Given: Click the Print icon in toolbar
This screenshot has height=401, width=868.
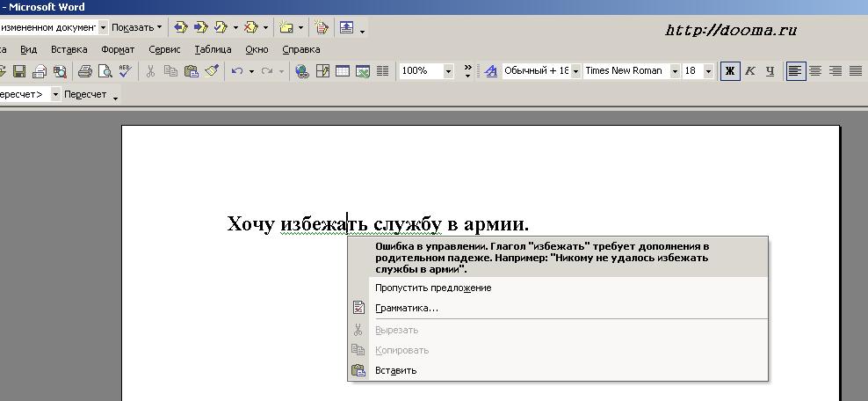Looking at the screenshot, I should tap(85, 71).
